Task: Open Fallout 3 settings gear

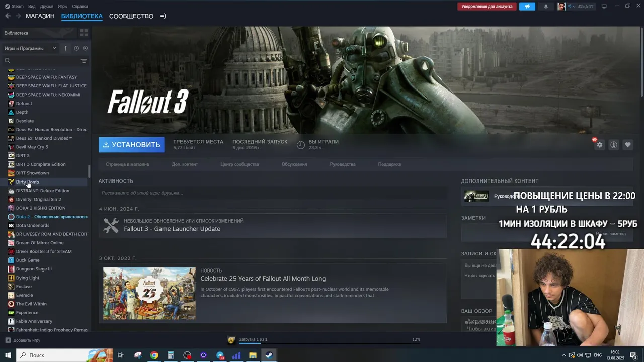Action: (x=599, y=145)
